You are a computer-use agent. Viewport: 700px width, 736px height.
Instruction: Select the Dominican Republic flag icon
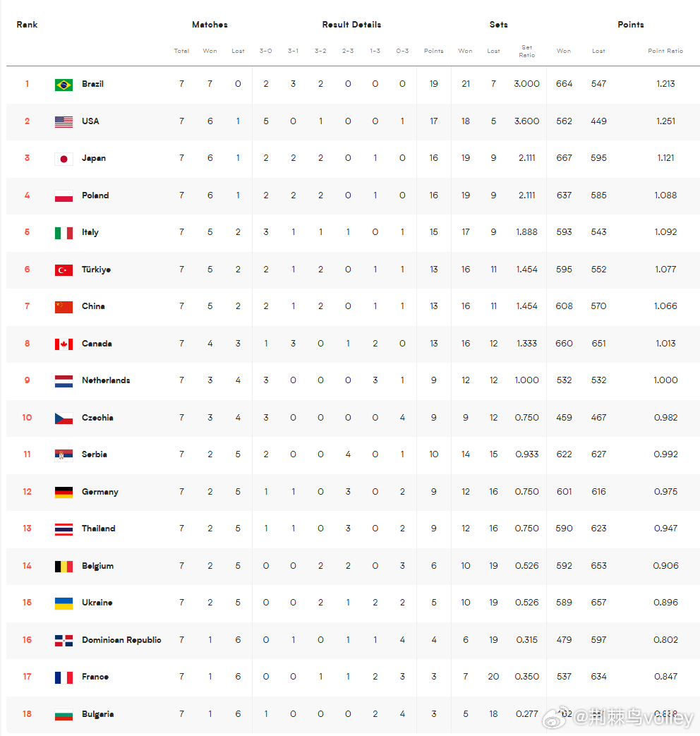click(64, 640)
